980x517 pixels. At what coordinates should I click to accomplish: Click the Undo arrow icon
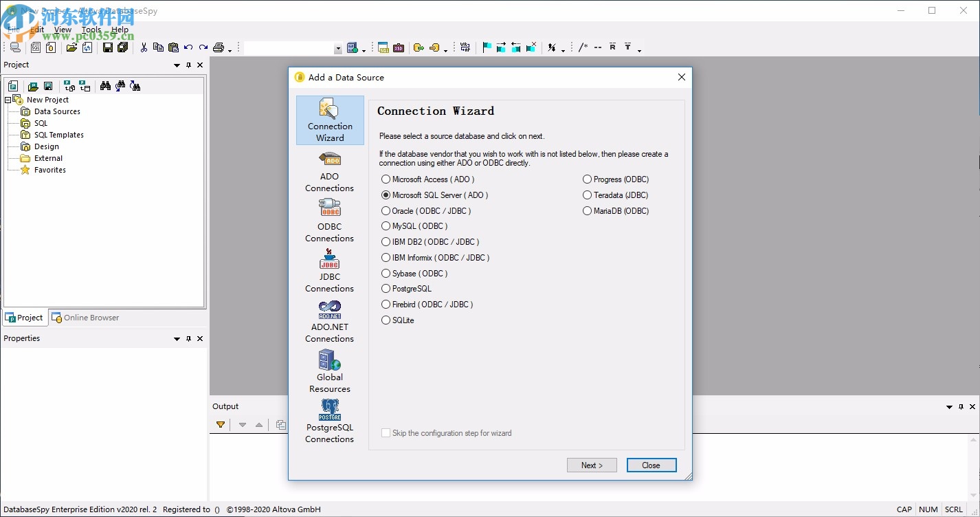188,47
